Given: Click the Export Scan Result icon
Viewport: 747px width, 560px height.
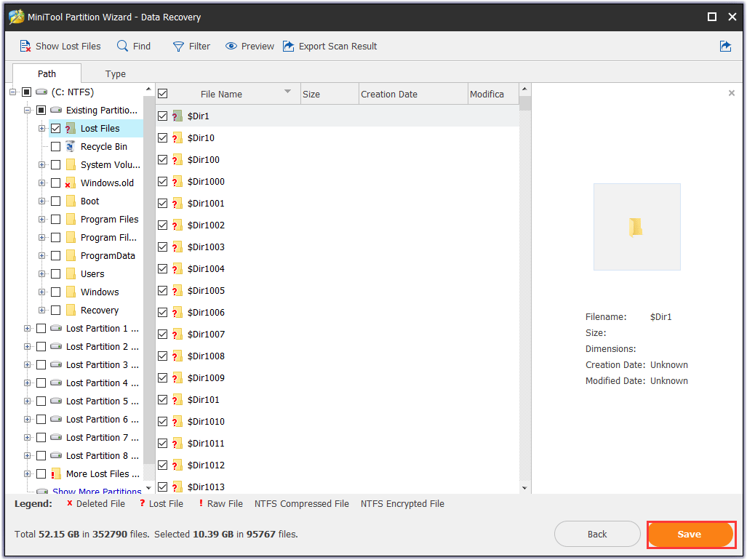Looking at the screenshot, I should (x=288, y=46).
